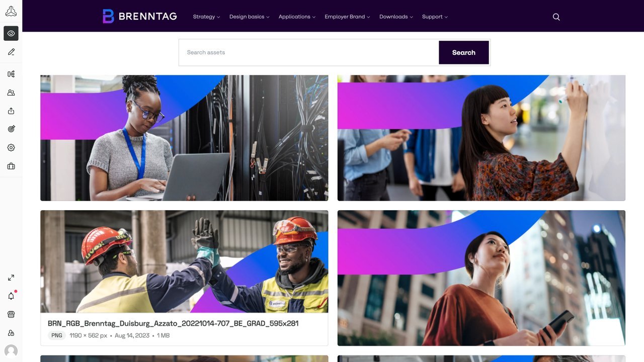This screenshot has width=644, height=362.
Task: Open the settings gear in sidebar
Action: point(11,148)
